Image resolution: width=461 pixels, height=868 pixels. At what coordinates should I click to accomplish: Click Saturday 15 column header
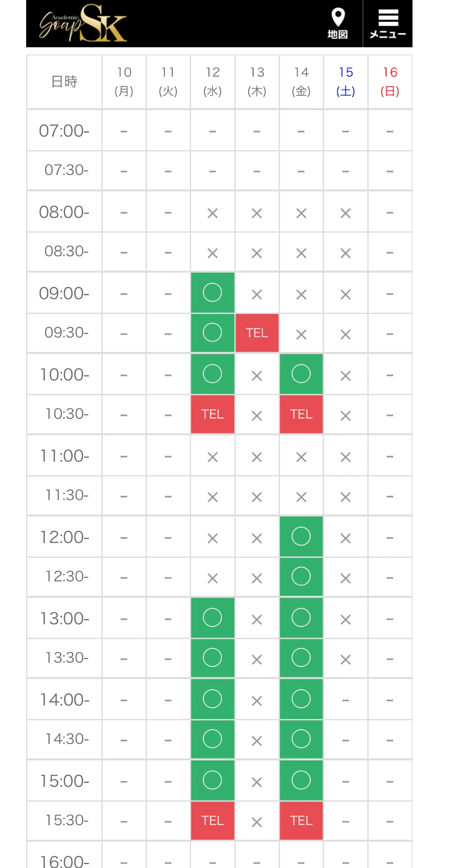[346, 81]
